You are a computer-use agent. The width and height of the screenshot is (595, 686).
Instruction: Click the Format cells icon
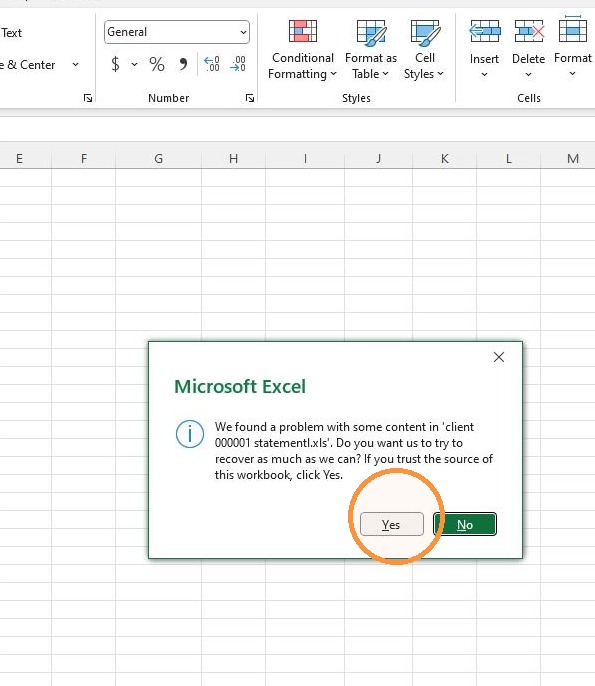(573, 30)
